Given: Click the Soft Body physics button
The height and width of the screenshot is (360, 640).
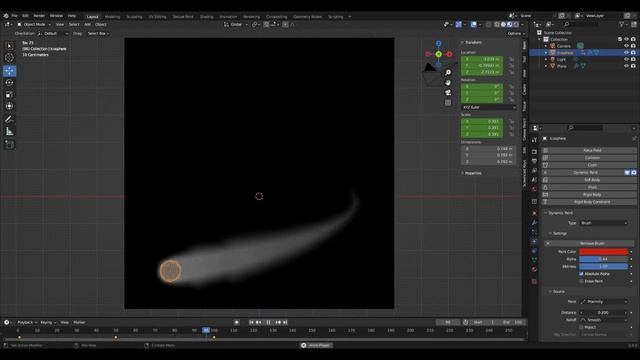Looking at the screenshot, I should click(589, 180).
